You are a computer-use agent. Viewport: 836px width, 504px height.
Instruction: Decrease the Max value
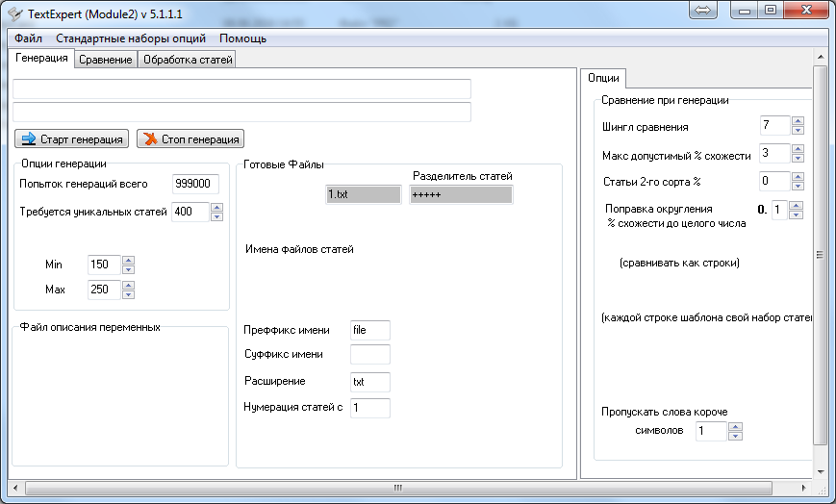[129, 294]
